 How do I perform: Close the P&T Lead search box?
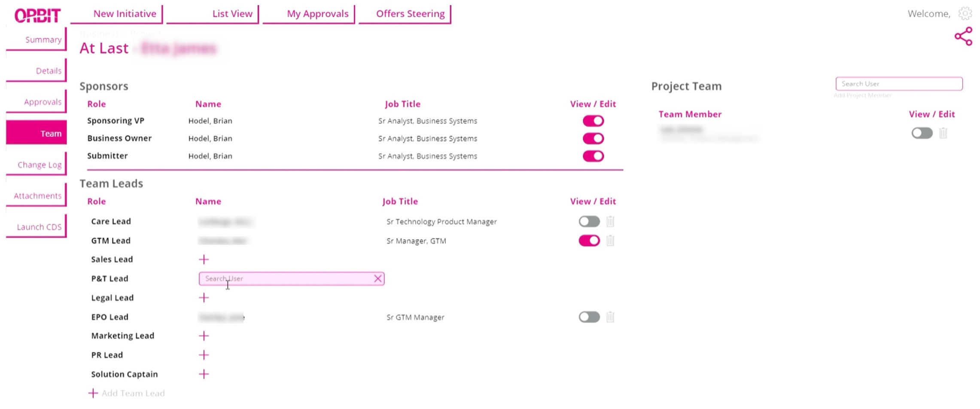click(377, 279)
